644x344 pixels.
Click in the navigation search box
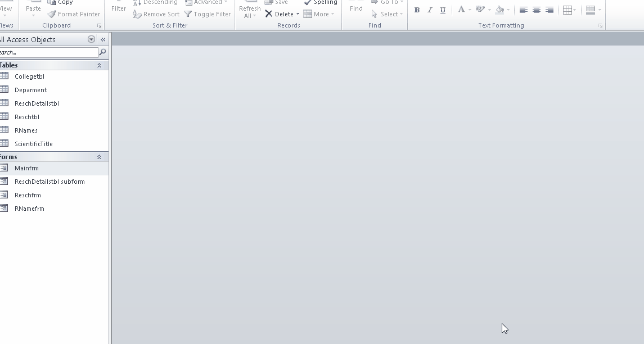pyautogui.click(x=49, y=52)
